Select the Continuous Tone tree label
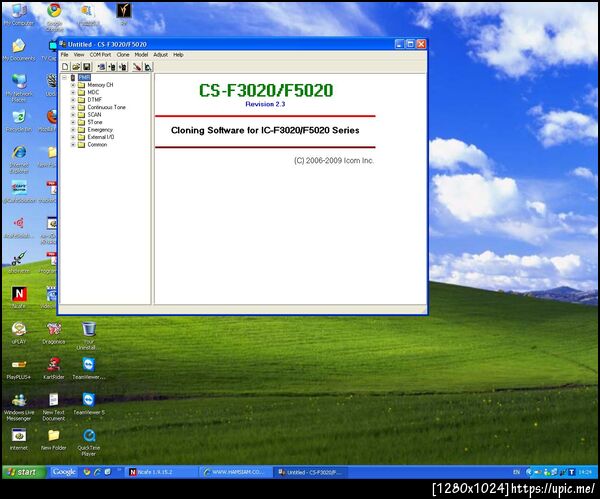600x499 pixels. point(106,107)
